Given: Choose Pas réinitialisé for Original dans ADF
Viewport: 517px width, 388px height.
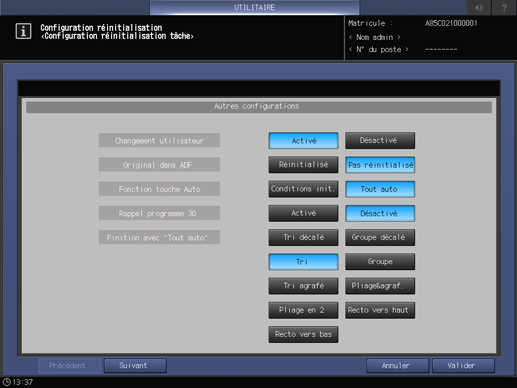Looking at the screenshot, I should 380,165.
